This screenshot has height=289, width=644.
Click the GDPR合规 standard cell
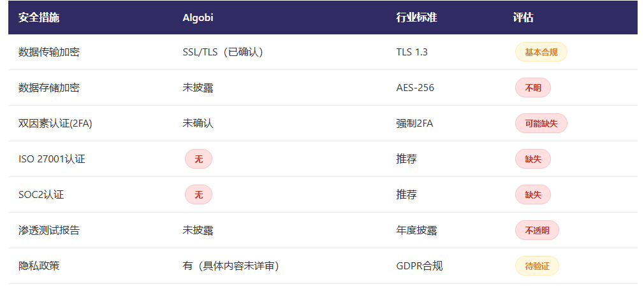tap(420, 266)
